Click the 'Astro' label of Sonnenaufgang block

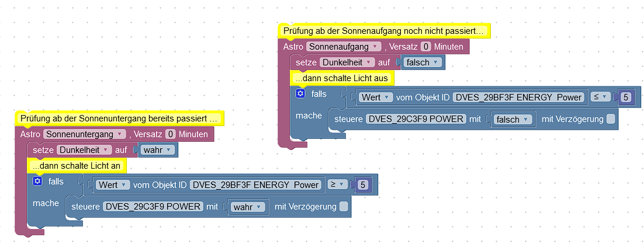(293, 46)
